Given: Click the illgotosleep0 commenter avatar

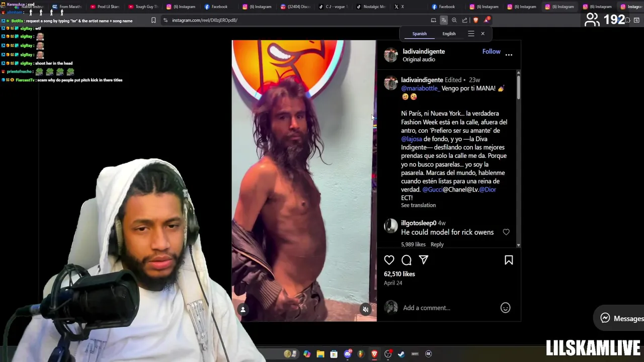Looking at the screenshot, I should [391, 226].
